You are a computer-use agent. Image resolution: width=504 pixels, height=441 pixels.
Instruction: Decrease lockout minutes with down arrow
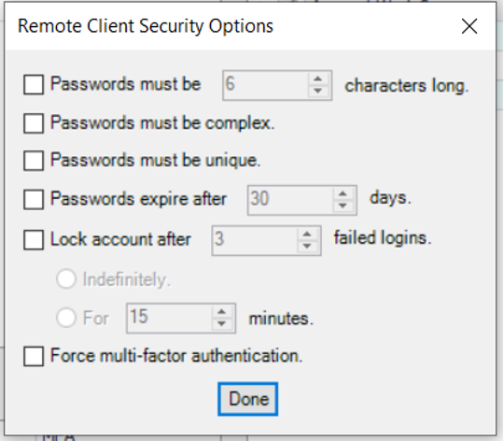(x=221, y=324)
